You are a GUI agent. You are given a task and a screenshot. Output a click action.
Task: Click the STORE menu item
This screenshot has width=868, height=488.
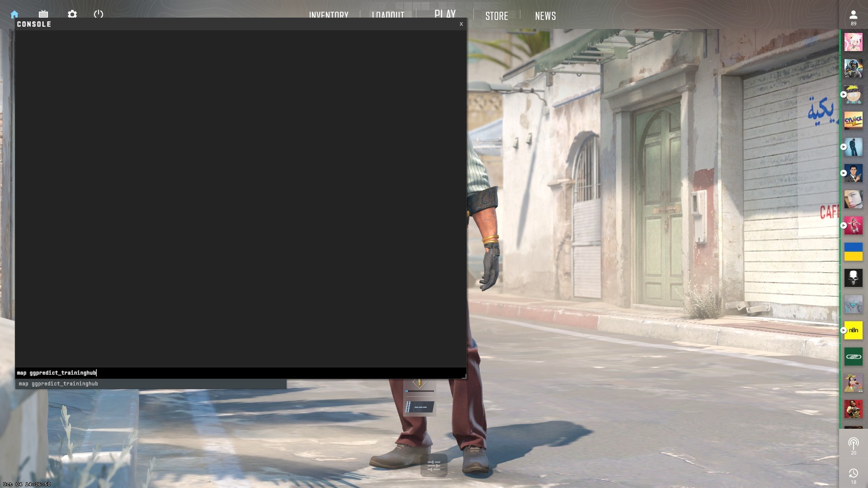click(496, 15)
